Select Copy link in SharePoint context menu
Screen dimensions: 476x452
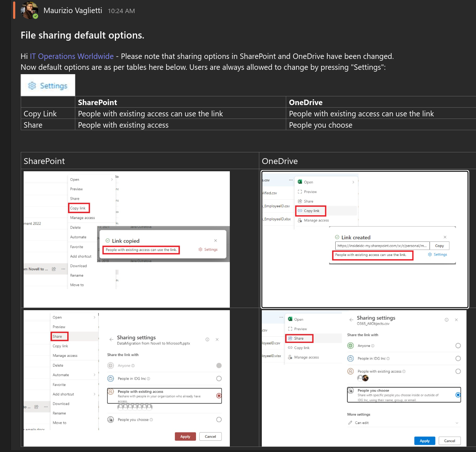(x=78, y=208)
